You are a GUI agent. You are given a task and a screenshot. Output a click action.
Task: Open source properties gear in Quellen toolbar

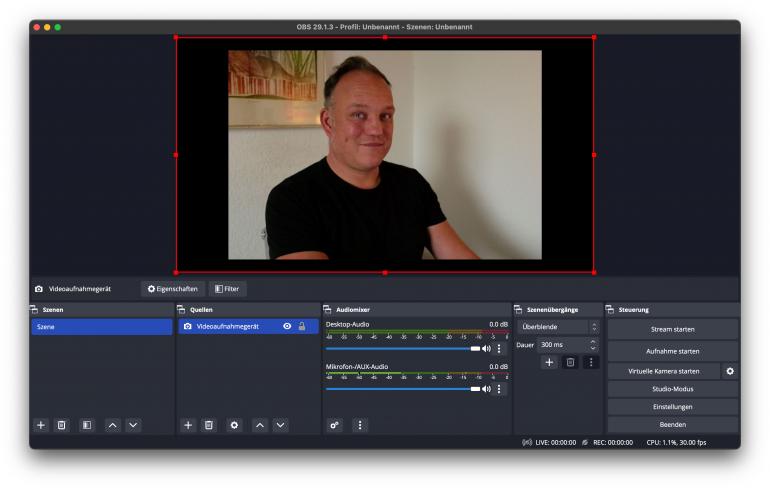235,425
